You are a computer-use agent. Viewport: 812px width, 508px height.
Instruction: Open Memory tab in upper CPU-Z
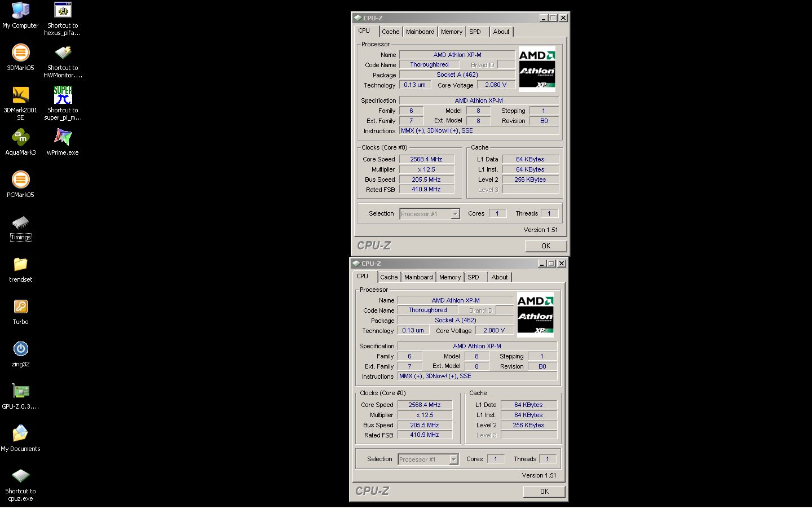pyautogui.click(x=452, y=32)
